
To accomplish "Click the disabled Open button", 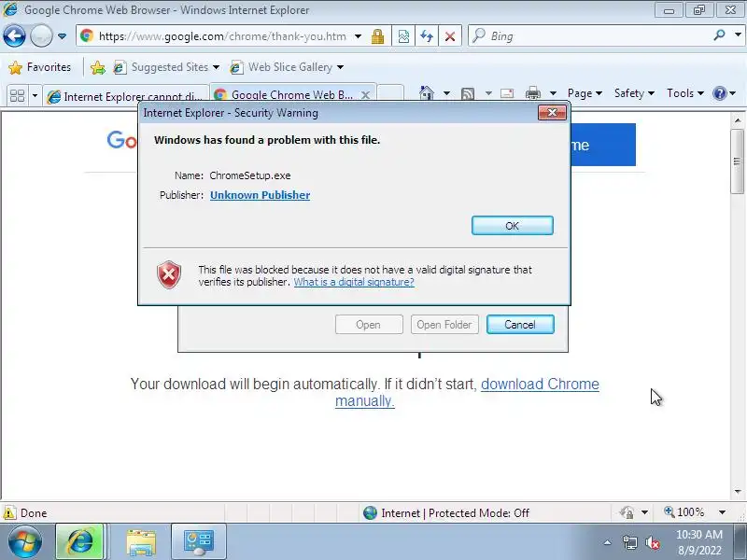I will (x=369, y=325).
